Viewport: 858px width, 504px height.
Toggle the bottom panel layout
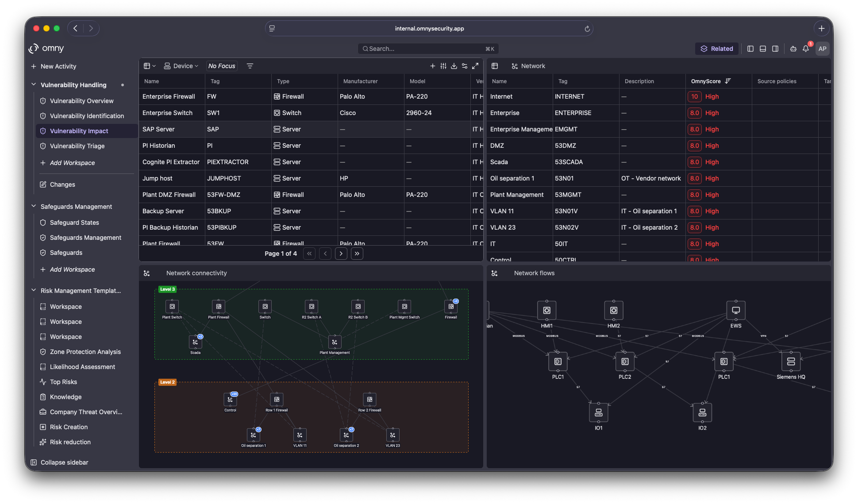763,49
